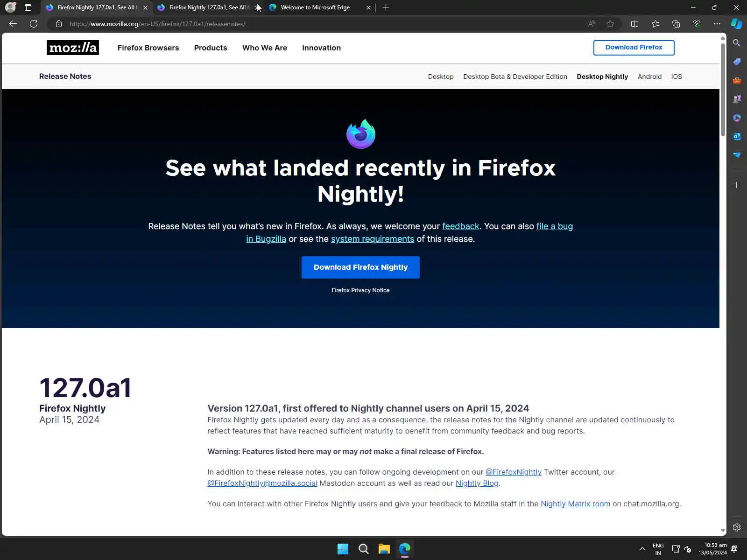Open the Who We Are menu
Screen dimensions: 747x560
[265, 48]
